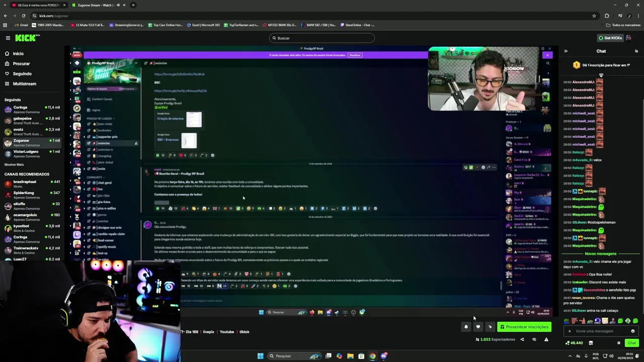The image size is (644, 362).
Task: Click the report warning triangle icon
Action: 546,339
